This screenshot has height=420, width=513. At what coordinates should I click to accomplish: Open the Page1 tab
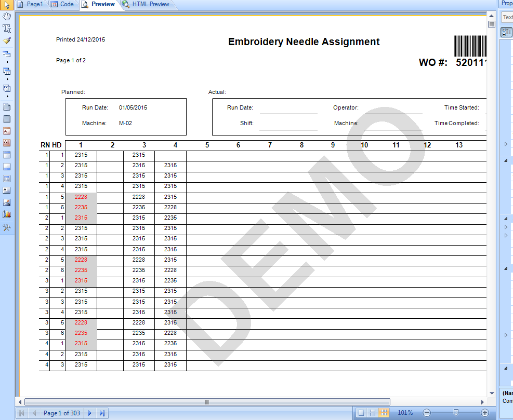pos(31,4)
